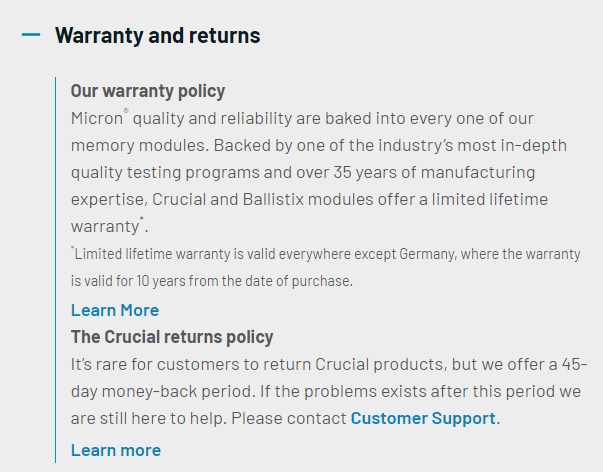
Task: Open the Customer Support link
Action: (422, 418)
